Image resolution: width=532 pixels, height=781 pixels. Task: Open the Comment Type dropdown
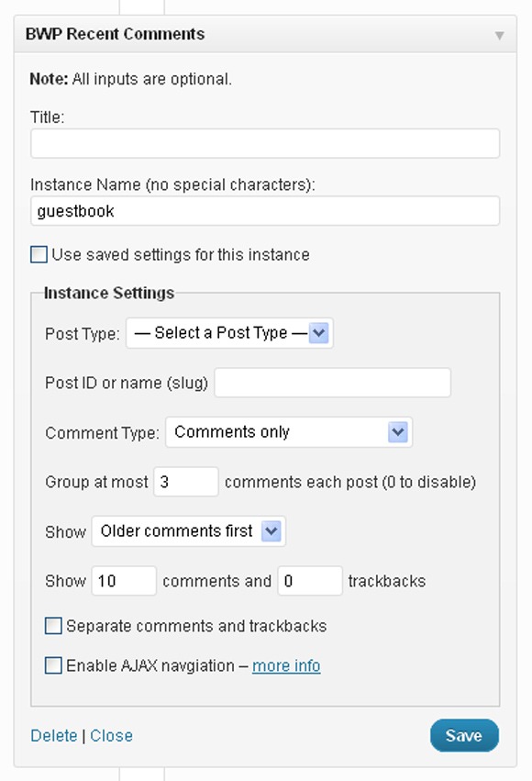pos(289,432)
